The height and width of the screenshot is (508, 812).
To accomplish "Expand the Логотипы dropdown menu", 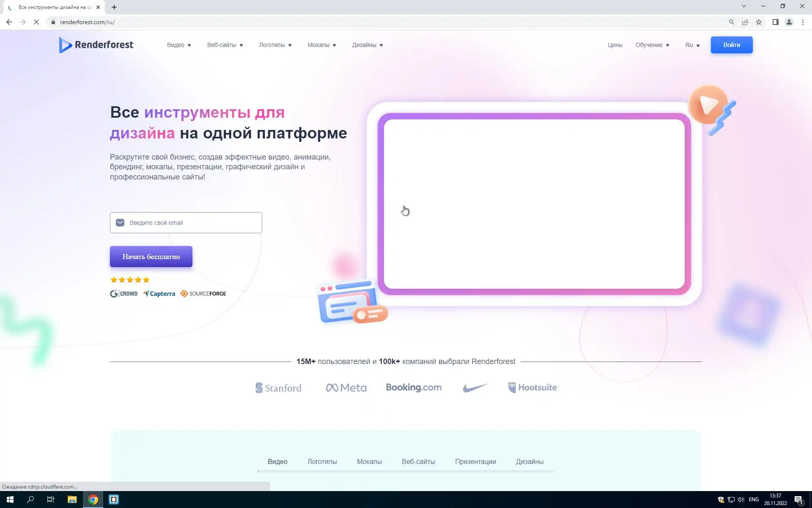I will (275, 45).
